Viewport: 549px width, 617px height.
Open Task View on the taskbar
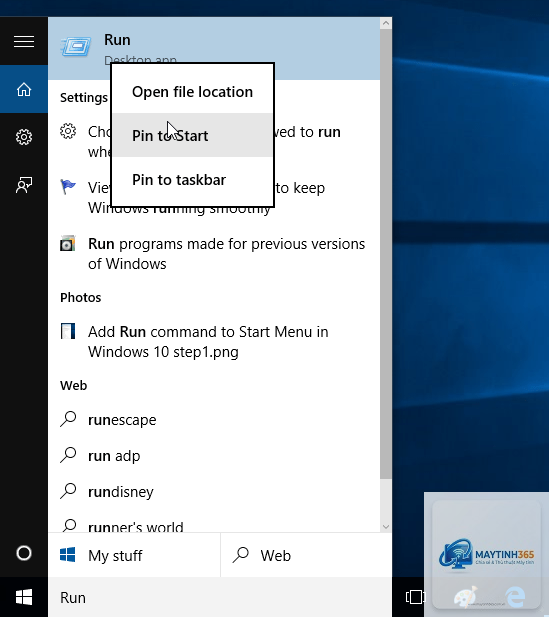[415, 597]
